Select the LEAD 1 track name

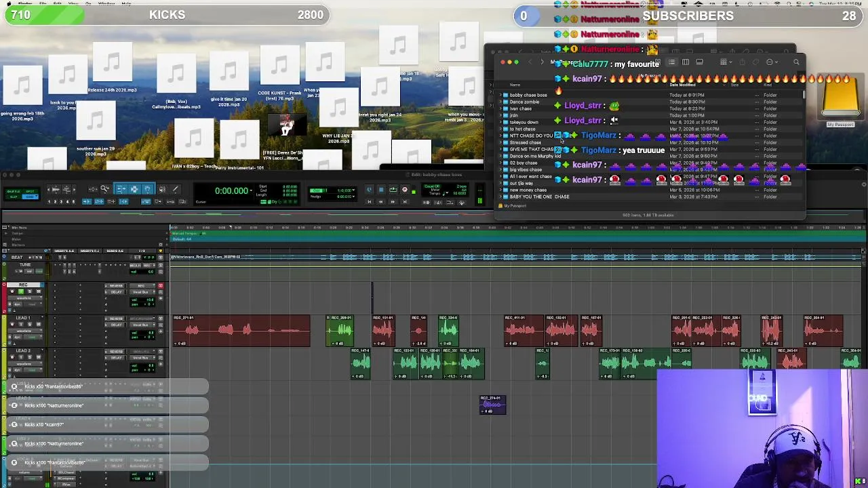tap(23, 318)
